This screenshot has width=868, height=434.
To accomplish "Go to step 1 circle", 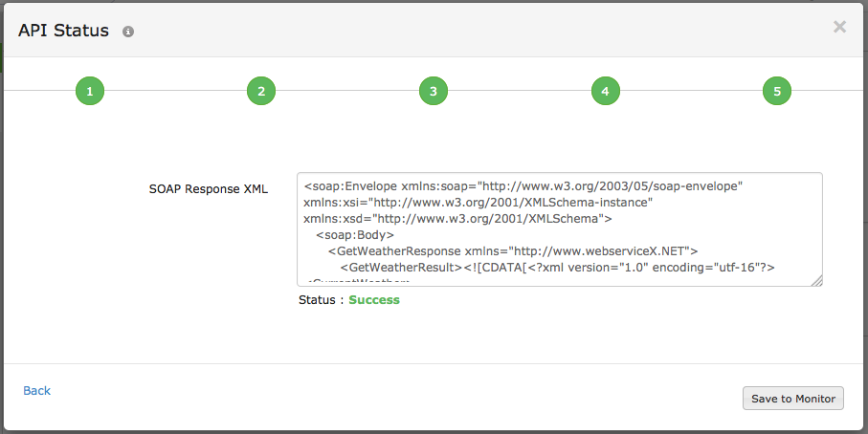I will 89,91.
